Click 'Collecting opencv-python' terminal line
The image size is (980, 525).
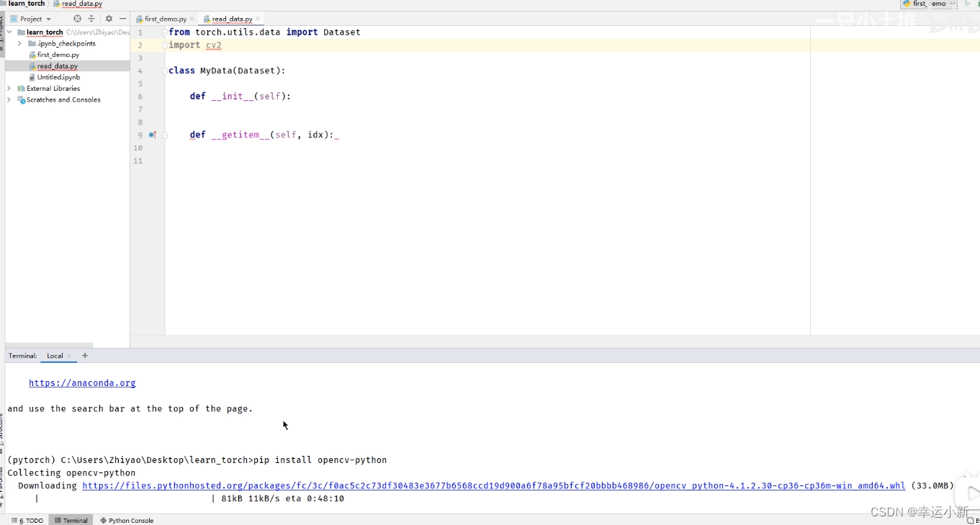pyautogui.click(x=71, y=473)
